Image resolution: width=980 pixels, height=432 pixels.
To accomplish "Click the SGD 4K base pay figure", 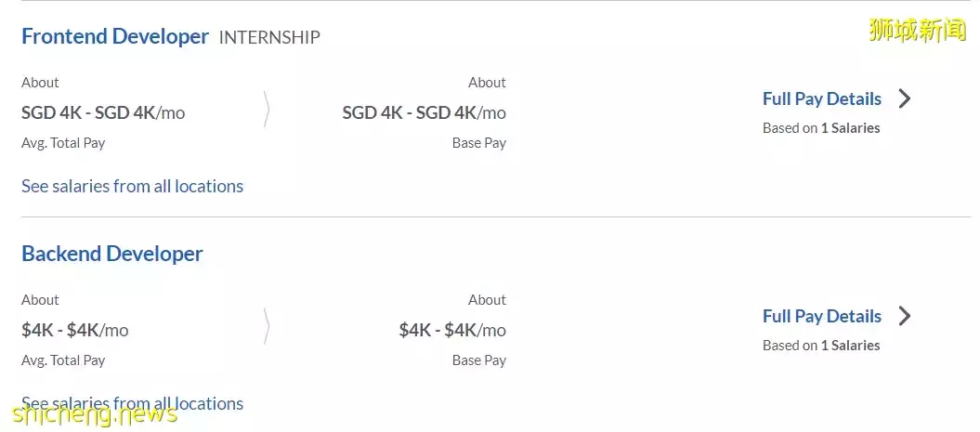I will click(x=424, y=112).
